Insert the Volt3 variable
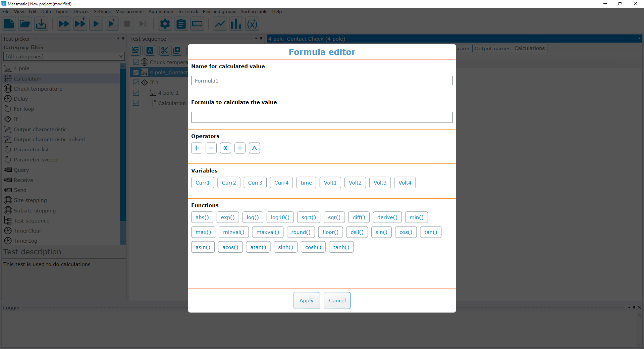644x349 pixels. (380, 183)
